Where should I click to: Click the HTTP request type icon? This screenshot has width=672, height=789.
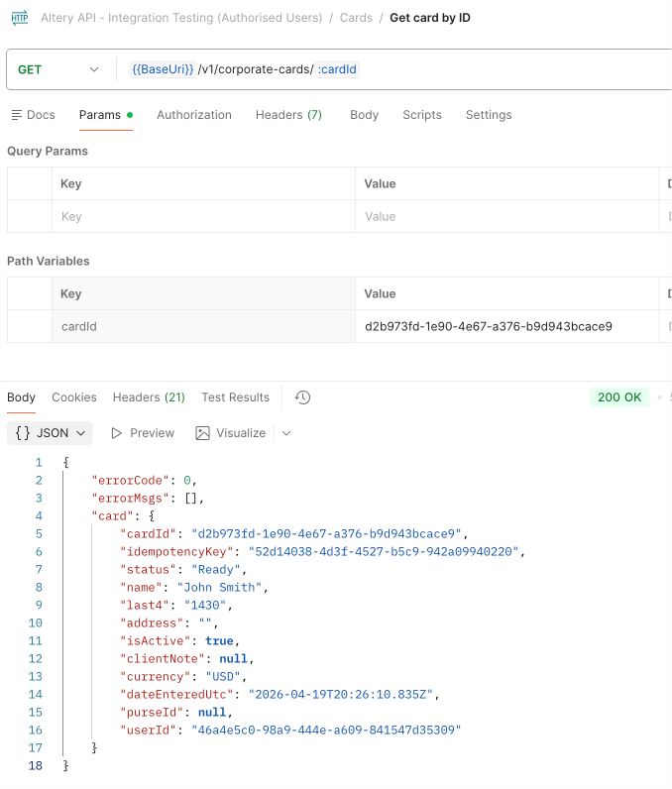point(20,18)
